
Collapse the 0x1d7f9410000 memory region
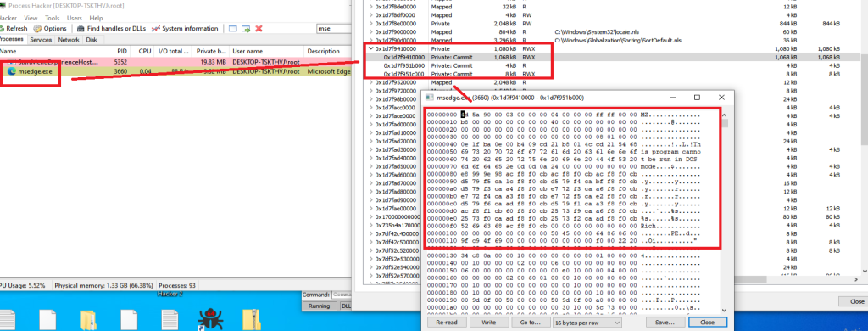click(370, 48)
